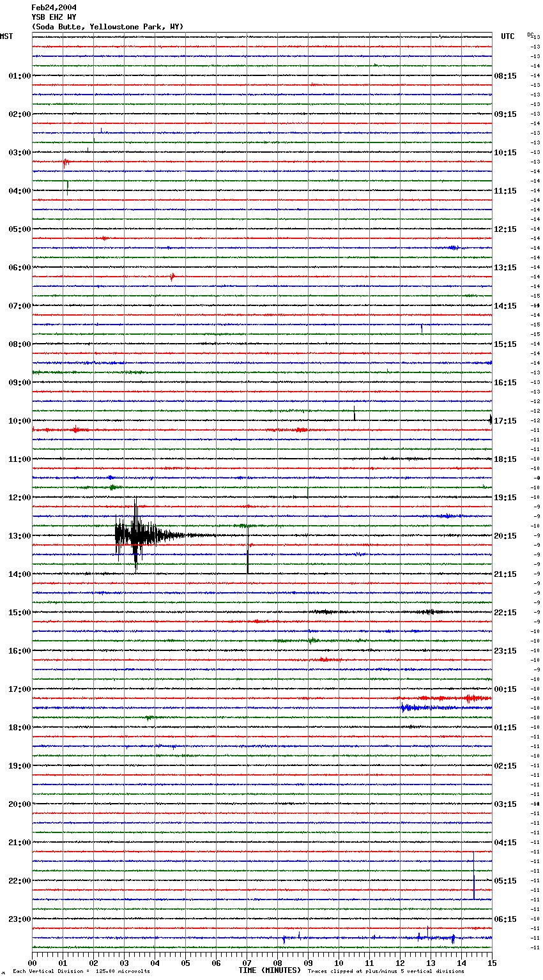Screen dimensions: 543x980
Task: Select the "03:00" MST row label
Action: pyautogui.click(x=20, y=153)
